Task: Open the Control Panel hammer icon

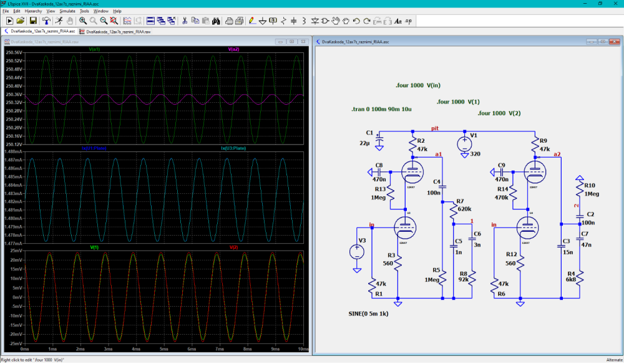Action: pos(46,21)
